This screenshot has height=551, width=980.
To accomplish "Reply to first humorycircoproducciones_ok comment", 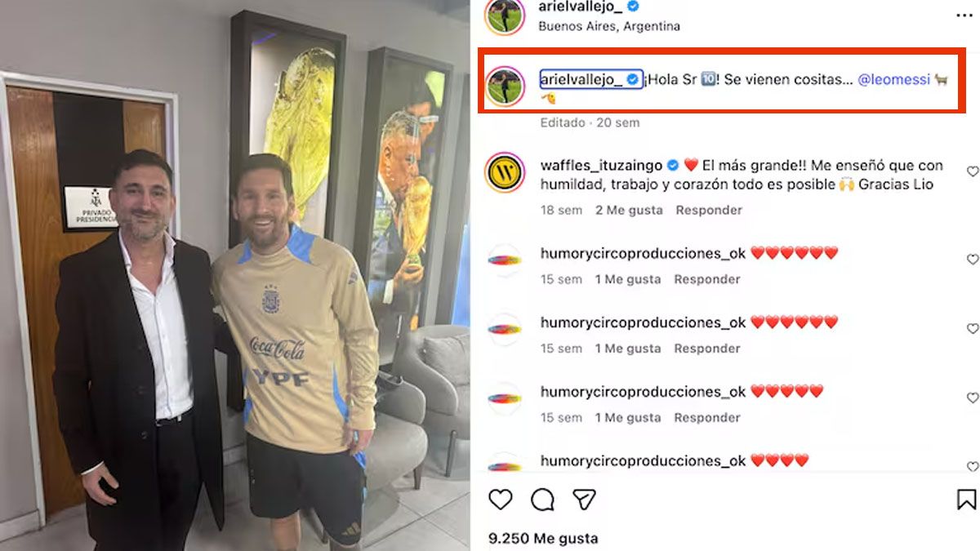I will coord(707,279).
